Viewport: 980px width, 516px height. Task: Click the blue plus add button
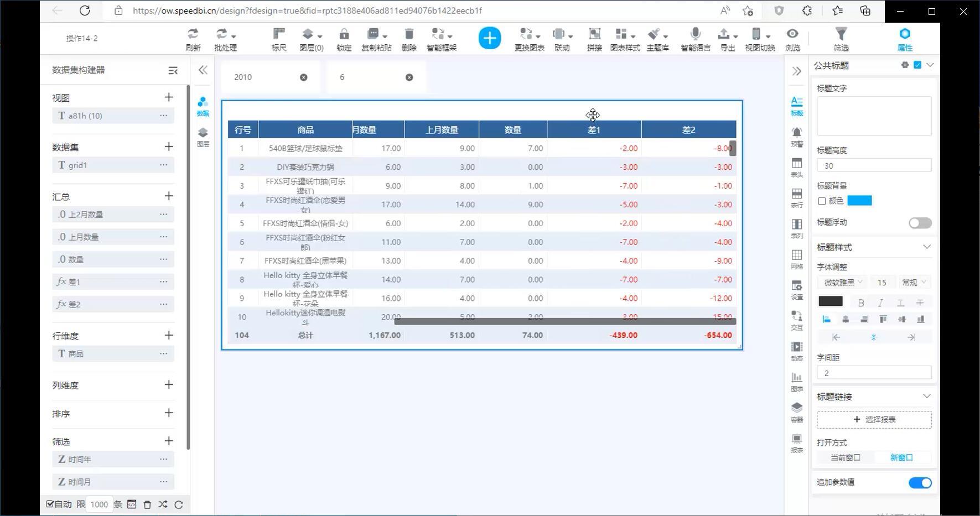tap(489, 38)
